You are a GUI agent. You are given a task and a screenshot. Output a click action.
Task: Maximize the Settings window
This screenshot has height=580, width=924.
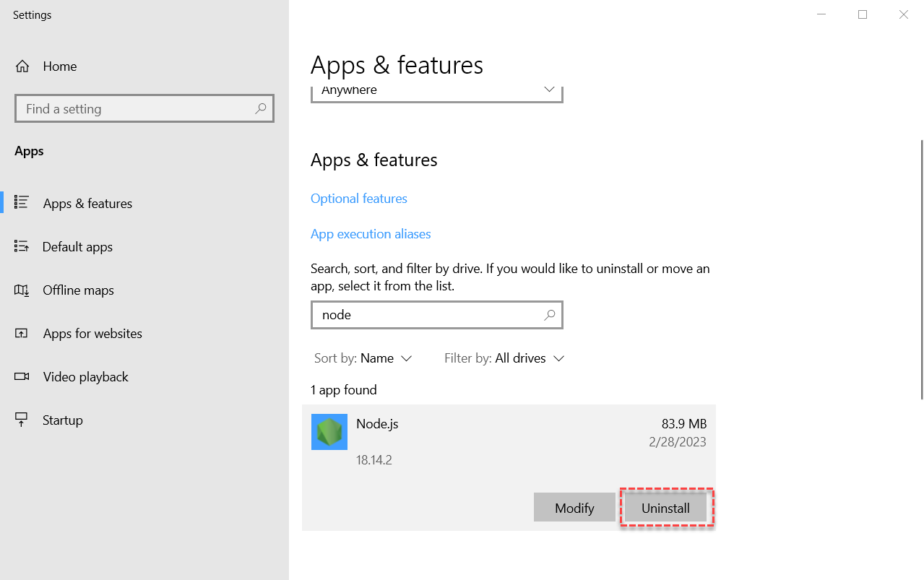click(x=863, y=14)
